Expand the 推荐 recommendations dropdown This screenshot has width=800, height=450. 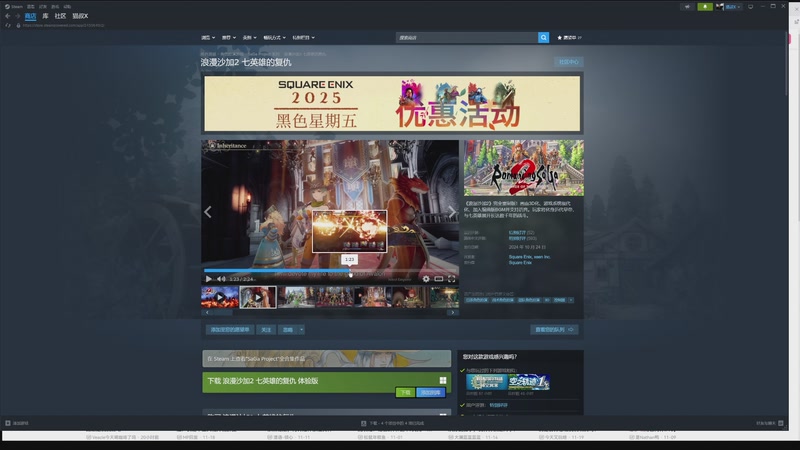pyautogui.click(x=229, y=38)
